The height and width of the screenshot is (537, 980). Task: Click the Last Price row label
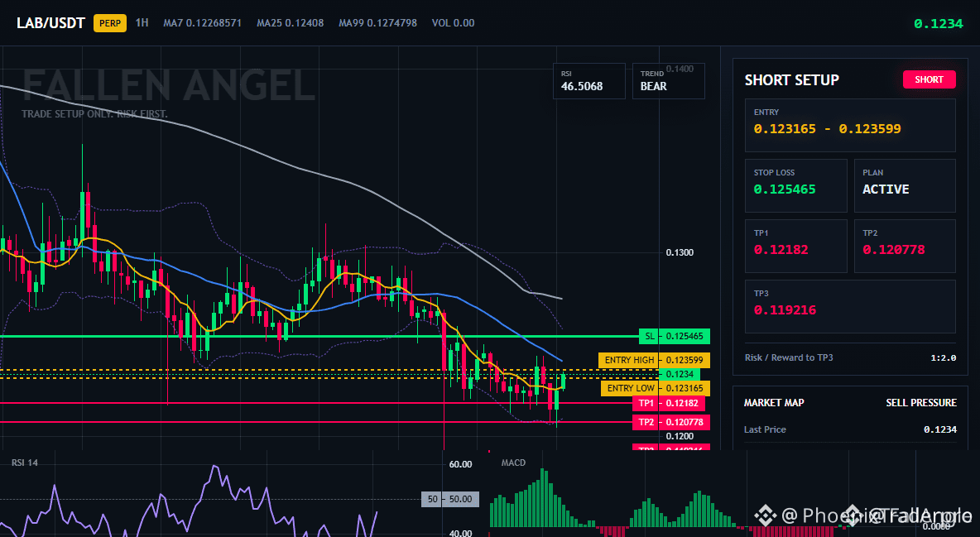[x=765, y=429]
